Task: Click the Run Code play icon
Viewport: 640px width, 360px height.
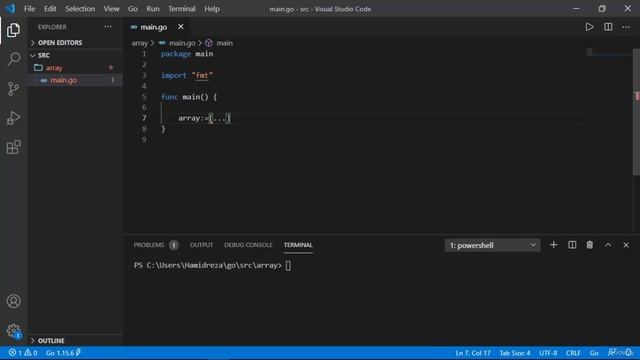Action: [589, 27]
